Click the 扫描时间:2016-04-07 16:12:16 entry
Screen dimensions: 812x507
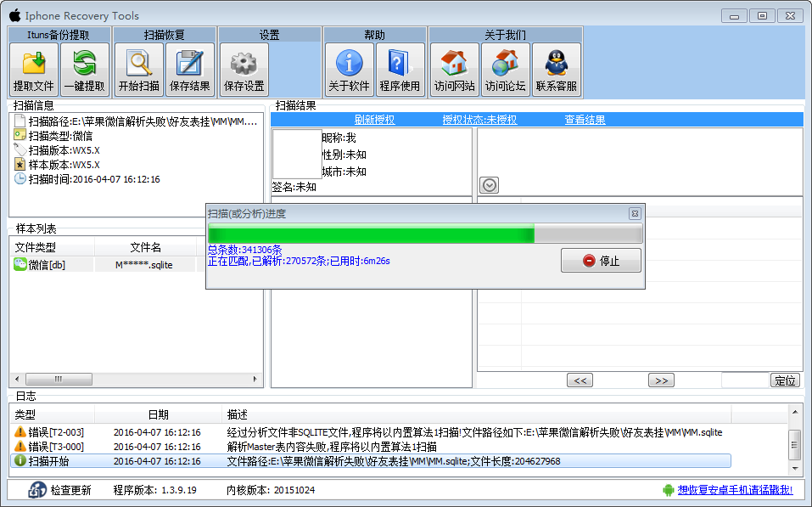pyautogui.click(x=94, y=179)
